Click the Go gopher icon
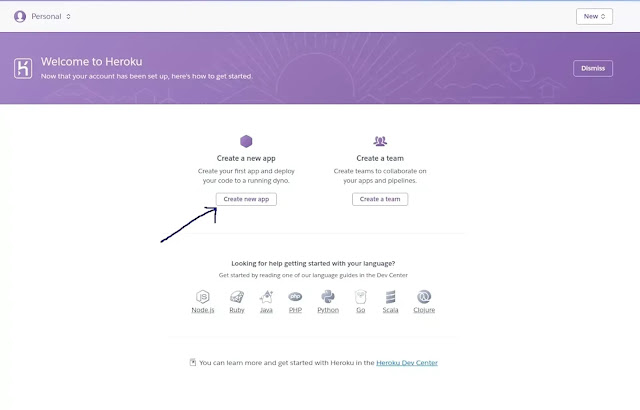The image size is (640, 410). (x=360, y=297)
